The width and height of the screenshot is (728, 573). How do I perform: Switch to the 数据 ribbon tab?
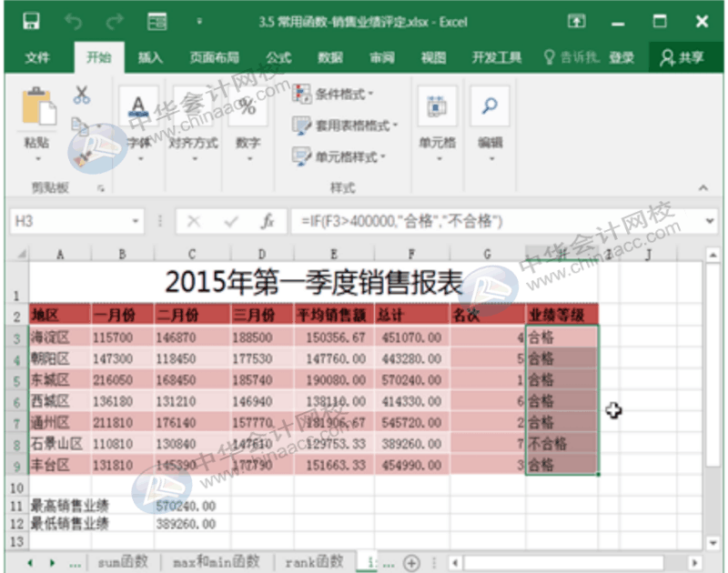click(330, 57)
